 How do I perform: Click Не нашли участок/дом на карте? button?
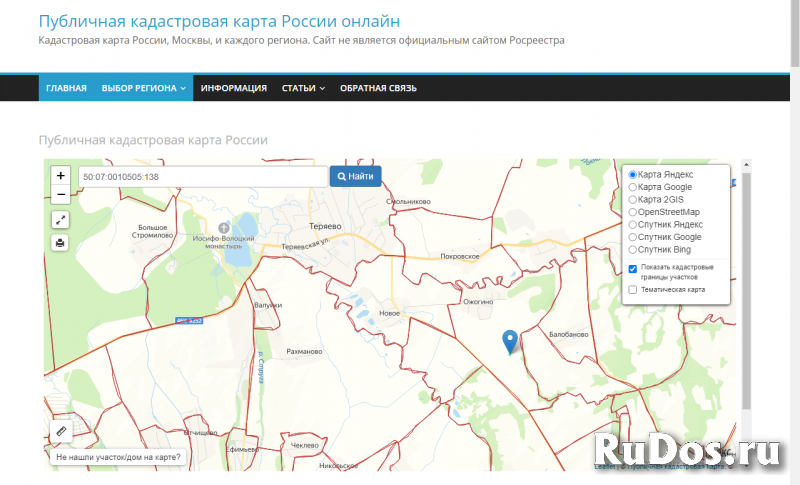[x=118, y=457]
